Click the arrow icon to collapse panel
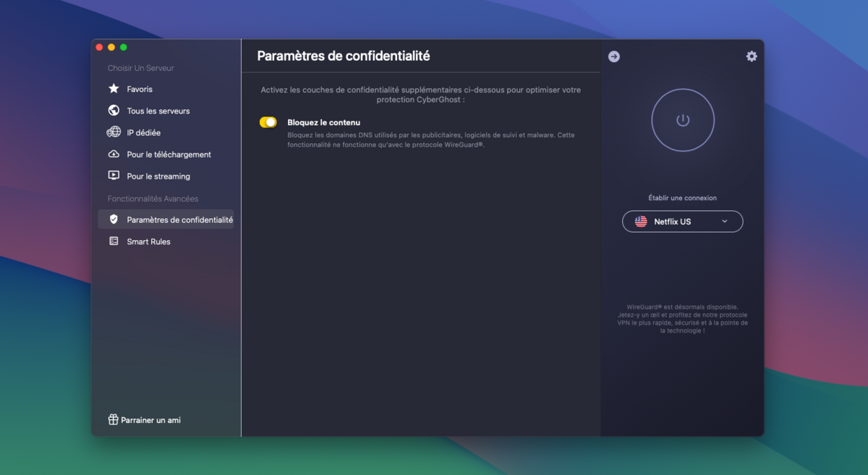 tap(614, 56)
